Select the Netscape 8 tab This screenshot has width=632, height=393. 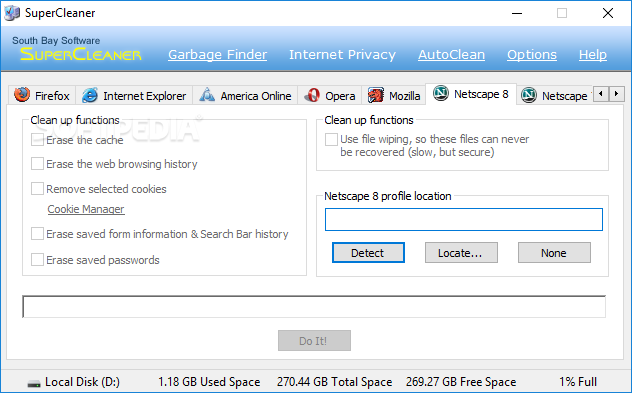tap(471, 94)
